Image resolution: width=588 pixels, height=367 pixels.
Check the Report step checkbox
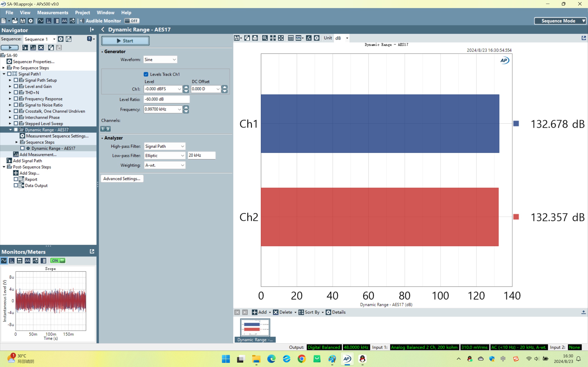tap(16, 179)
